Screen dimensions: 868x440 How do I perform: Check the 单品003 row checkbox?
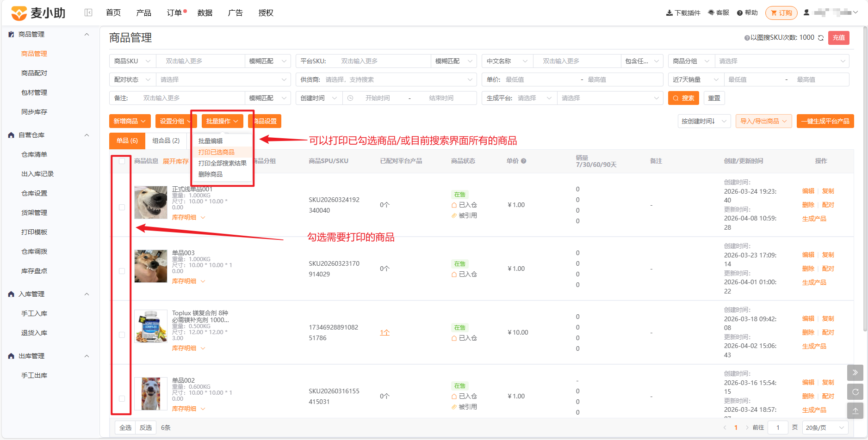(x=122, y=271)
